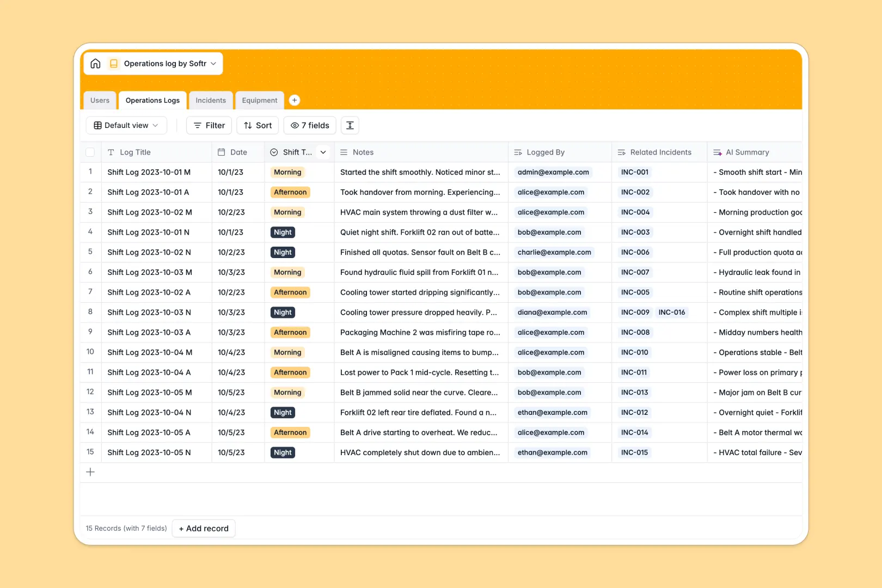The width and height of the screenshot is (882, 588).
Task: Select the checkbox on the Shift Log 2023-10-05 N row
Action: (90, 452)
